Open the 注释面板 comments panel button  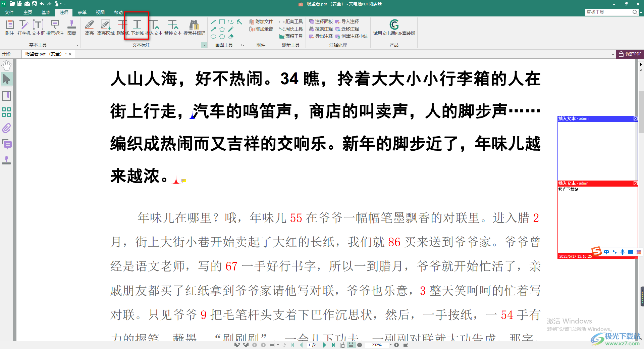tap(321, 21)
